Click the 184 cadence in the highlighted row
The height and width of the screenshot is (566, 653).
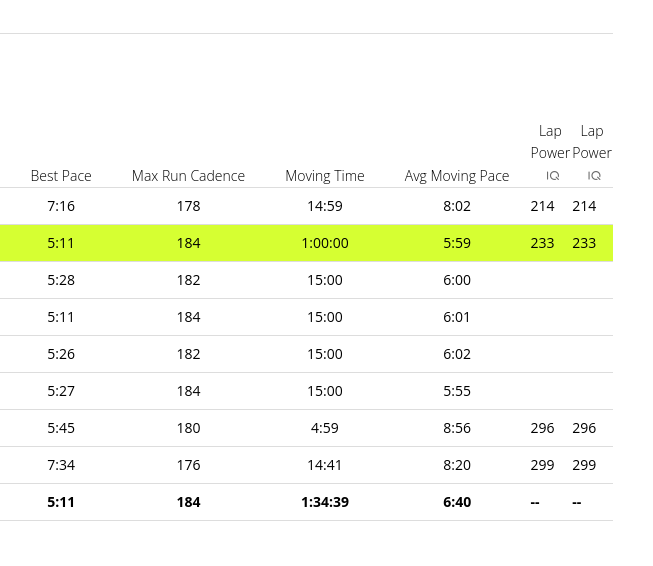pos(188,243)
